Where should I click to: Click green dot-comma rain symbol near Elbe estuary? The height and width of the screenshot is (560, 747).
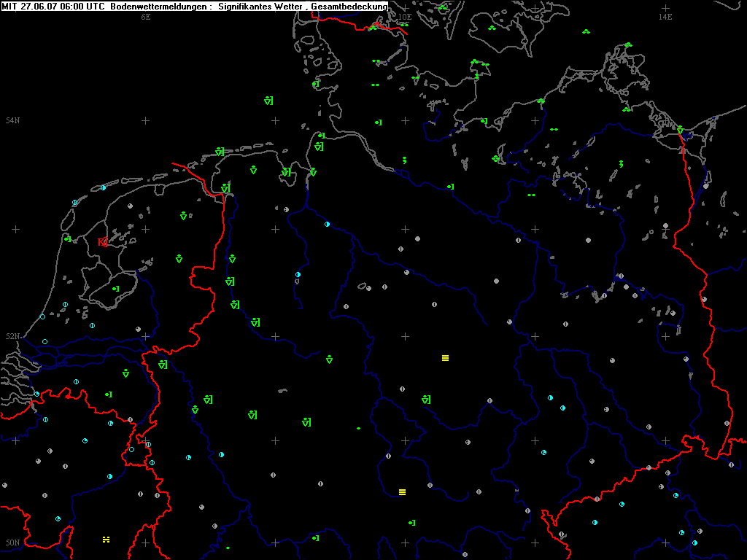click(x=405, y=160)
